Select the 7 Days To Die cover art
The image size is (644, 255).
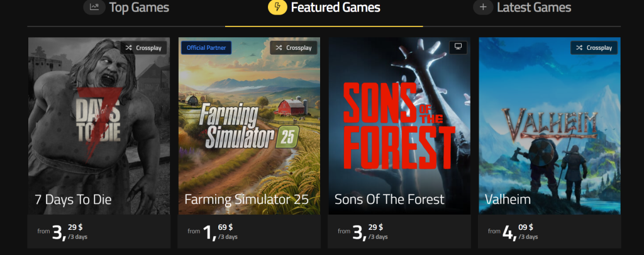[x=99, y=120]
